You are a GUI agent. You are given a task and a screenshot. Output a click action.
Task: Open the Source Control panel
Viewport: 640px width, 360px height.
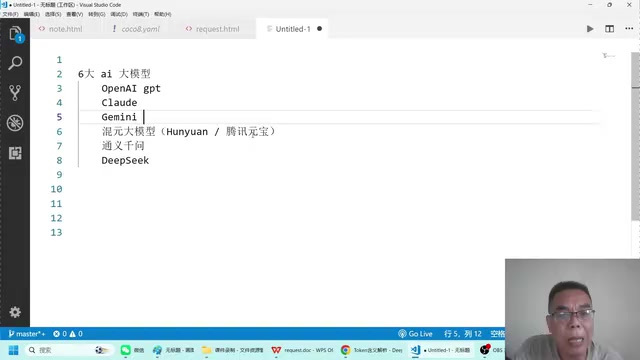click(15, 93)
